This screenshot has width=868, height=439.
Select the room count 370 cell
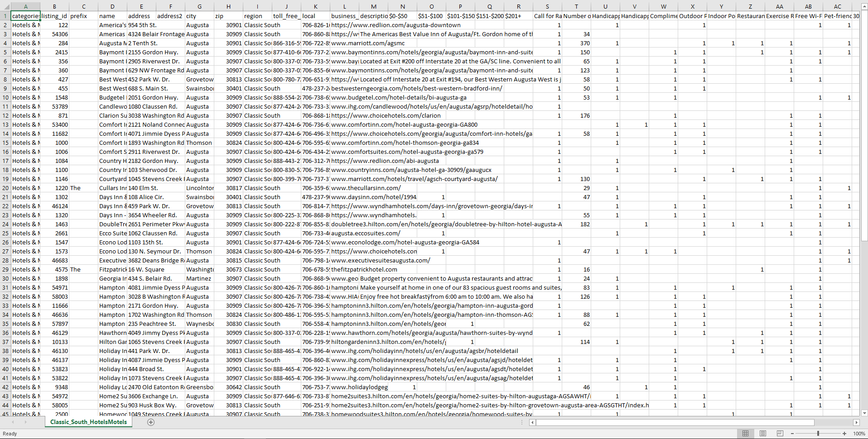point(576,43)
